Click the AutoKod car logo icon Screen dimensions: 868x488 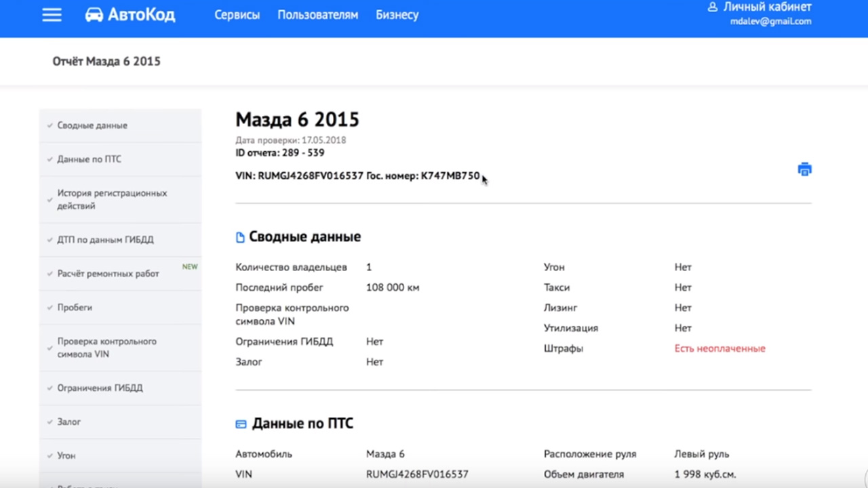(94, 15)
